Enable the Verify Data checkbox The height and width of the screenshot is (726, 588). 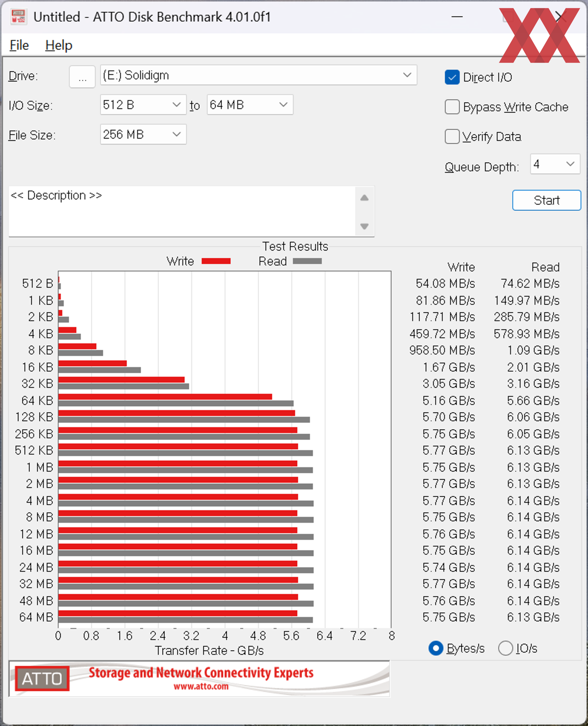452,137
